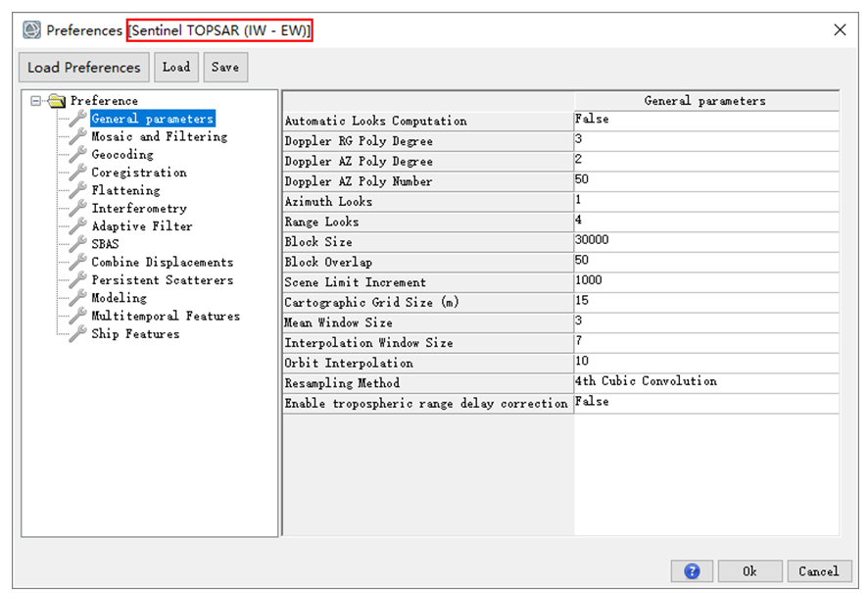
Task: Click the wrench icon beside SBAS
Action: (78, 243)
